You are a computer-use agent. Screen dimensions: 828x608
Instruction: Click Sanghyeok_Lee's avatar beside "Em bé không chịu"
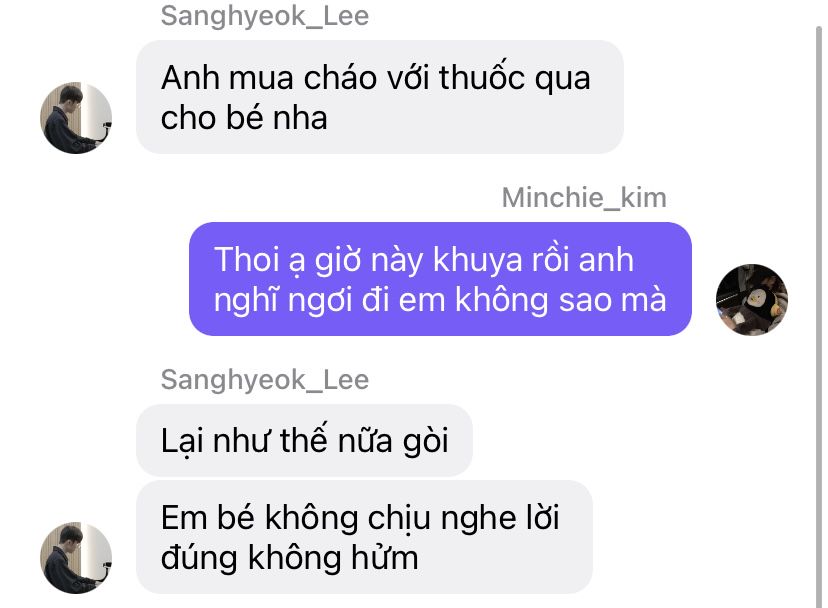[76, 558]
